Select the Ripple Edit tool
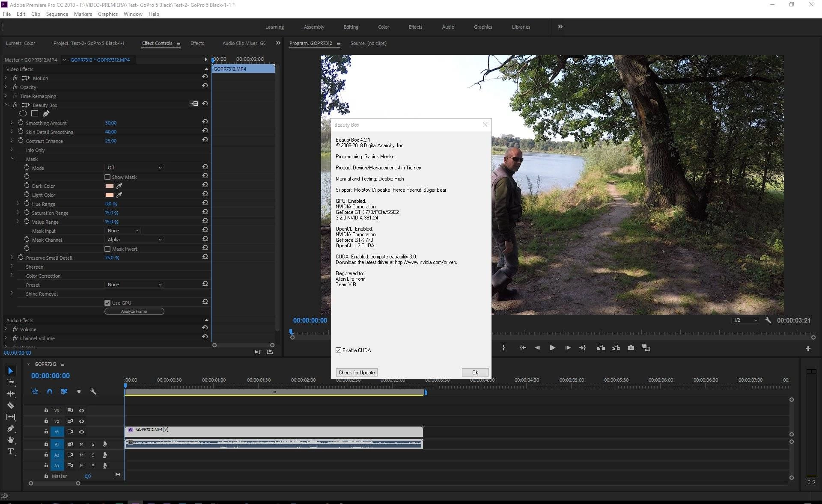This screenshot has width=822, height=504. pyautogui.click(x=11, y=394)
